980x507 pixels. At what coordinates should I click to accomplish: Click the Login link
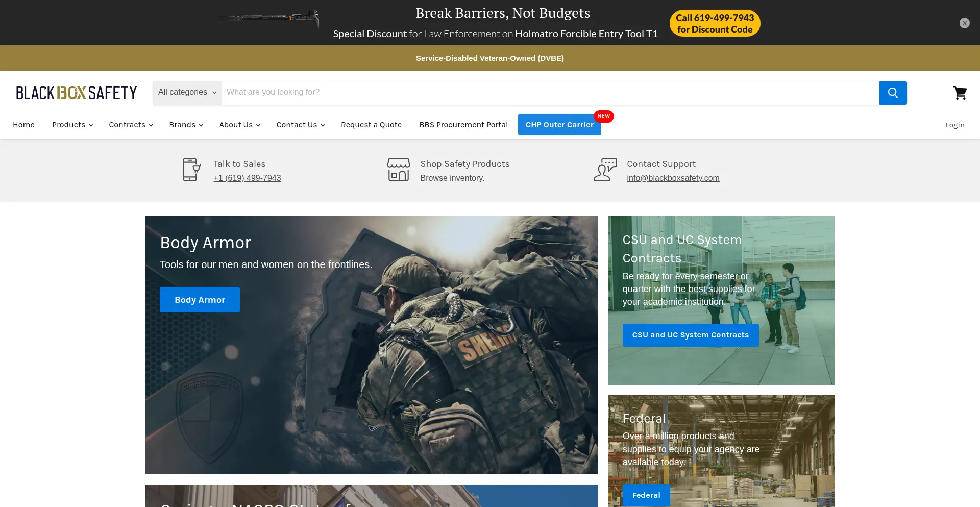pos(955,125)
